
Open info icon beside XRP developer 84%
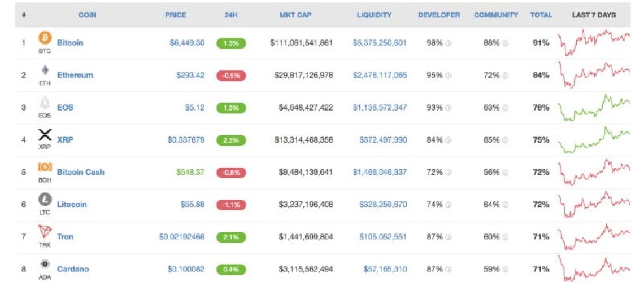pos(449,140)
